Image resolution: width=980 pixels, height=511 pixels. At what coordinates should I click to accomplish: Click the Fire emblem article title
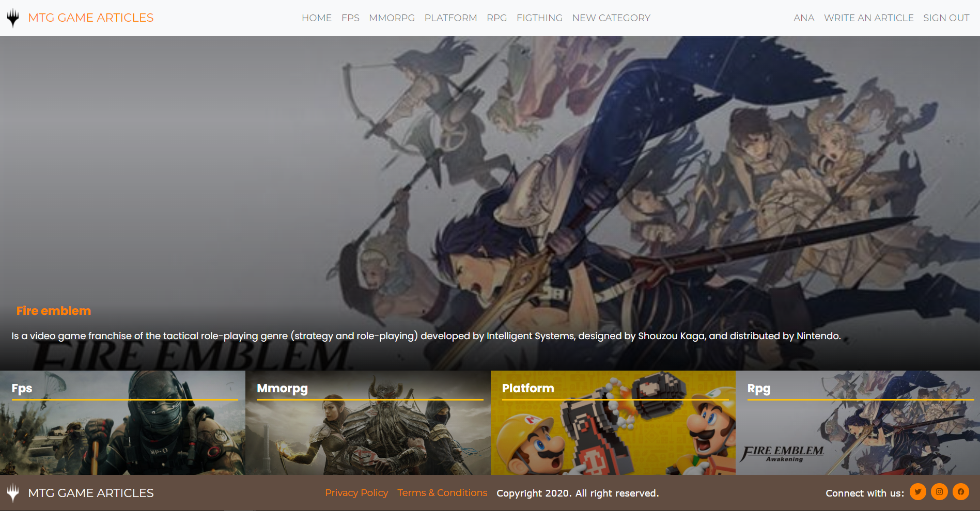54,311
